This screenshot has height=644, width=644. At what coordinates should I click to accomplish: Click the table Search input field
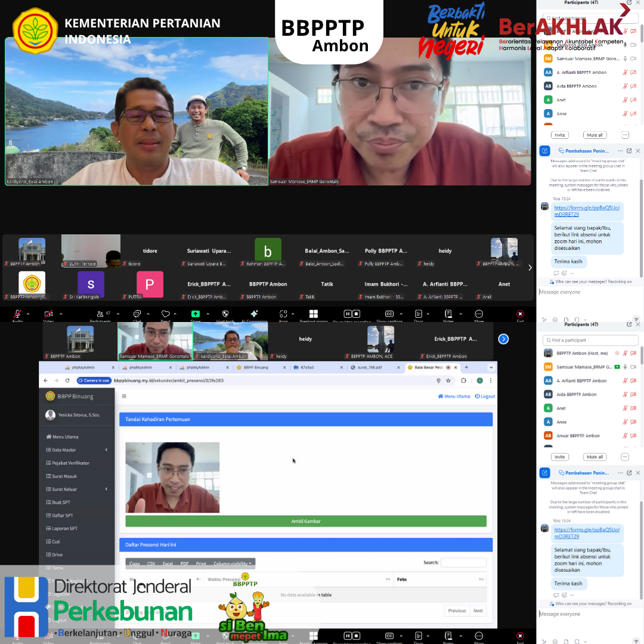(x=464, y=563)
